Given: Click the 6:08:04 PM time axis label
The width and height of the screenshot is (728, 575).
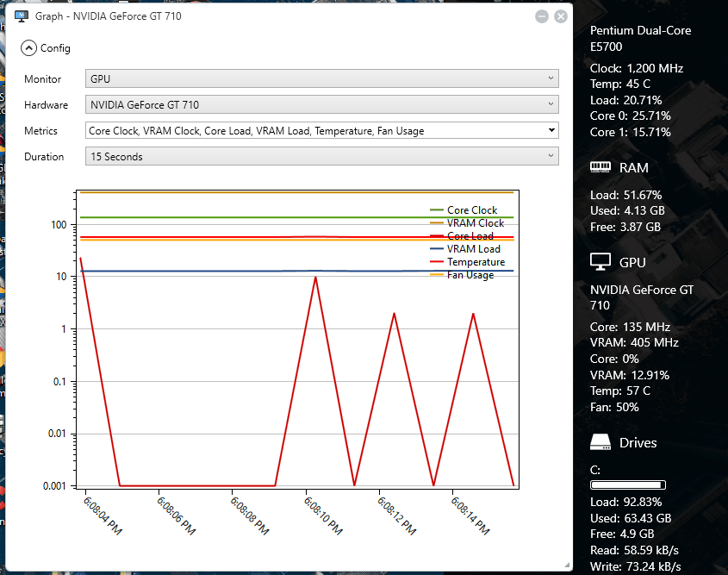Looking at the screenshot, I should click(103, 516).
